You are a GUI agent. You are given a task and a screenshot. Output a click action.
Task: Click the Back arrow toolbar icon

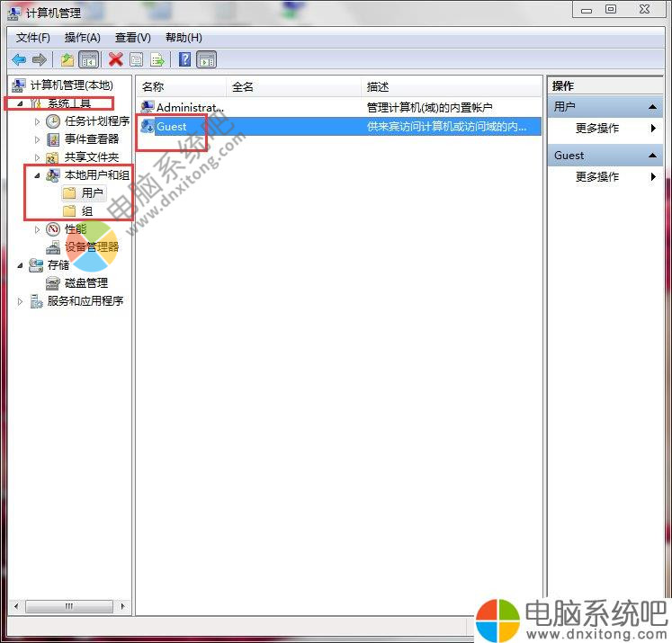[19, 59]
